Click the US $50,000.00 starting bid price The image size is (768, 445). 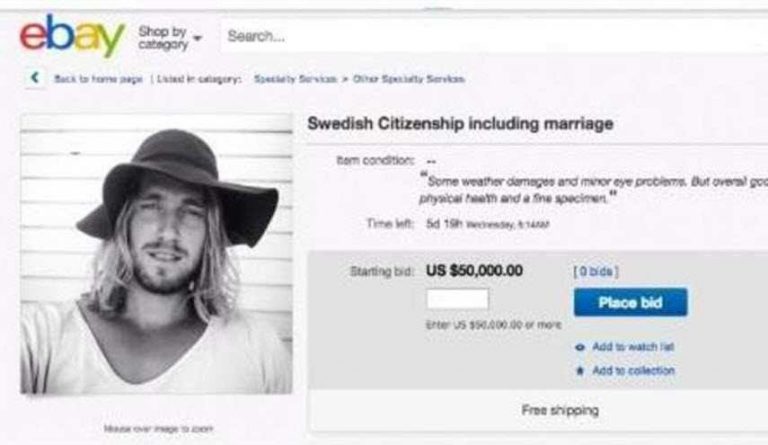point(473,270)
